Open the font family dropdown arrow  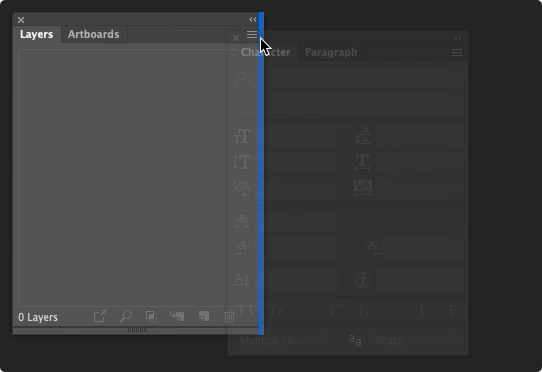454,77
